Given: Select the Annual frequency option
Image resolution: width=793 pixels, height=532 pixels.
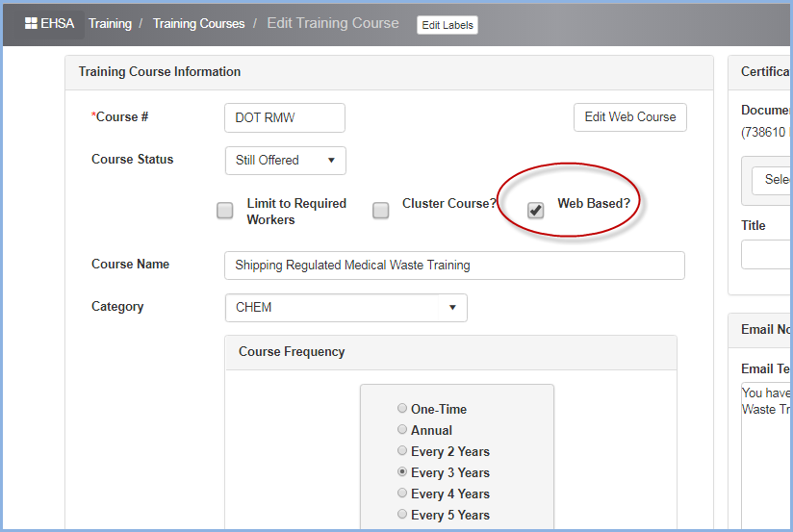Looking at the screenshot, I should (x=402, y=429).
